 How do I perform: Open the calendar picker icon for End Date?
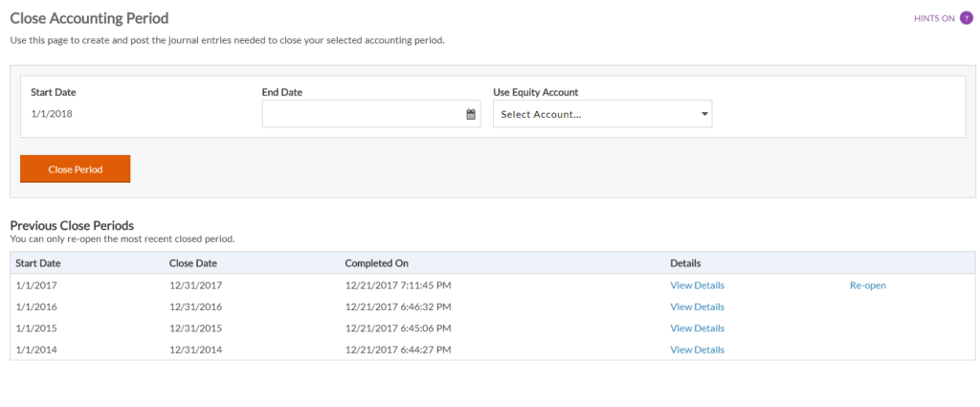pyautogui.click(x=471, y=114)
